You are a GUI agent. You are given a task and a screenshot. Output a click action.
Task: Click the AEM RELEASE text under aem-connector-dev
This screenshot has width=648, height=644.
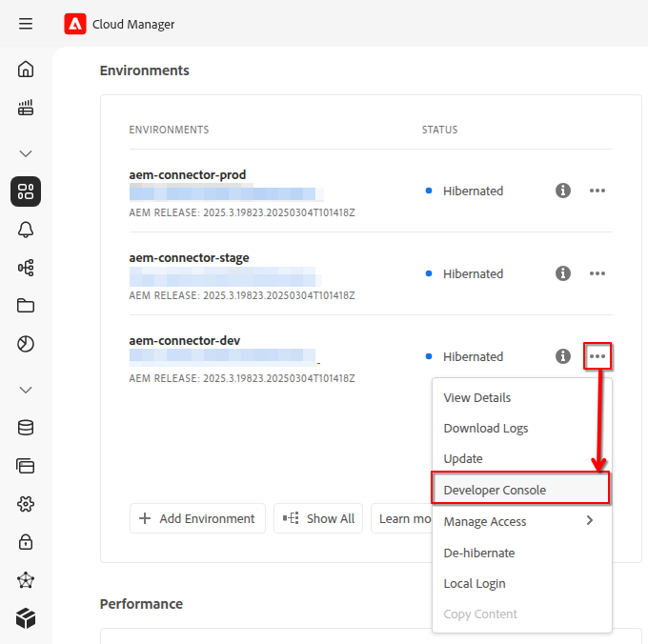tap(242, 378)
